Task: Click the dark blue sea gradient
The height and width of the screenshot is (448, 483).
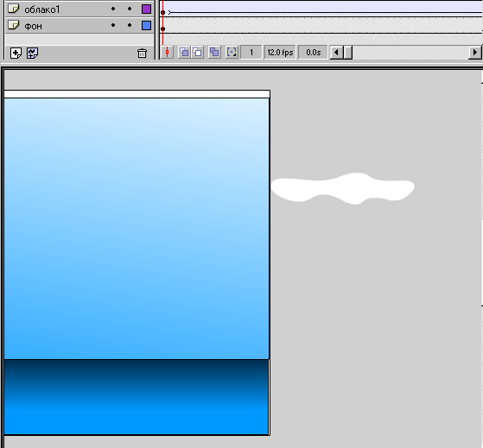Action: pos(137,397)
